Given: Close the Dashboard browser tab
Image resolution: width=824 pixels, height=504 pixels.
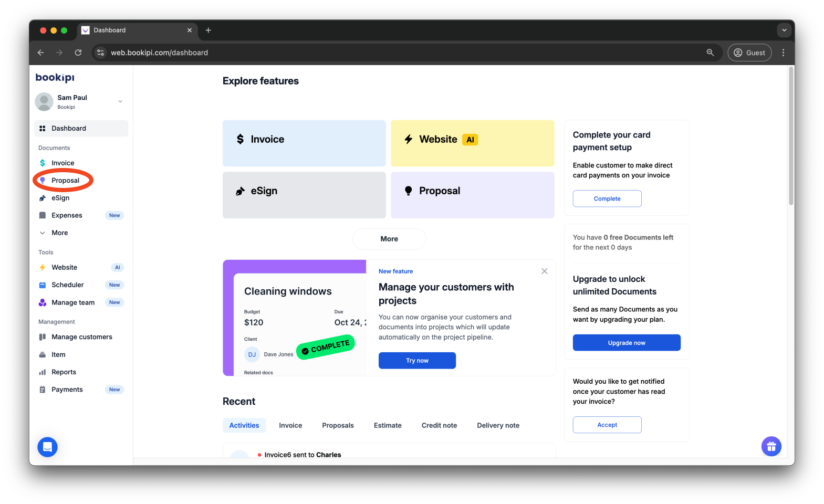Looking at the screenshot, I should [190, 30].
